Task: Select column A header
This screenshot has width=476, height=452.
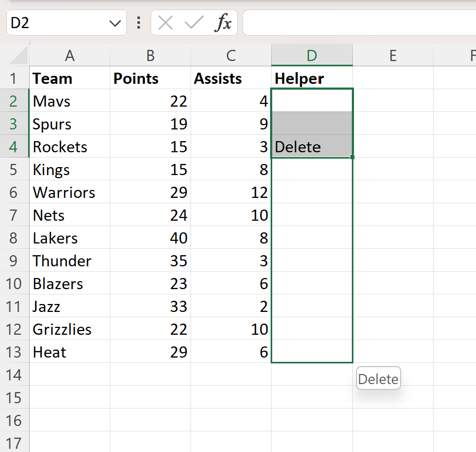Action: (70, 56)
